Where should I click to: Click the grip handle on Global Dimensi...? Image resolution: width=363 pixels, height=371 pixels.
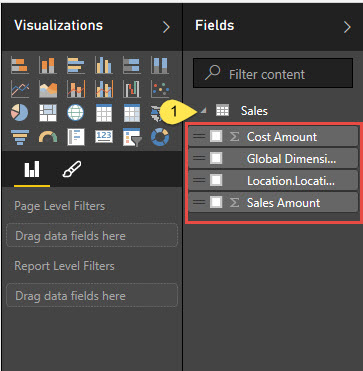point(199,159)
